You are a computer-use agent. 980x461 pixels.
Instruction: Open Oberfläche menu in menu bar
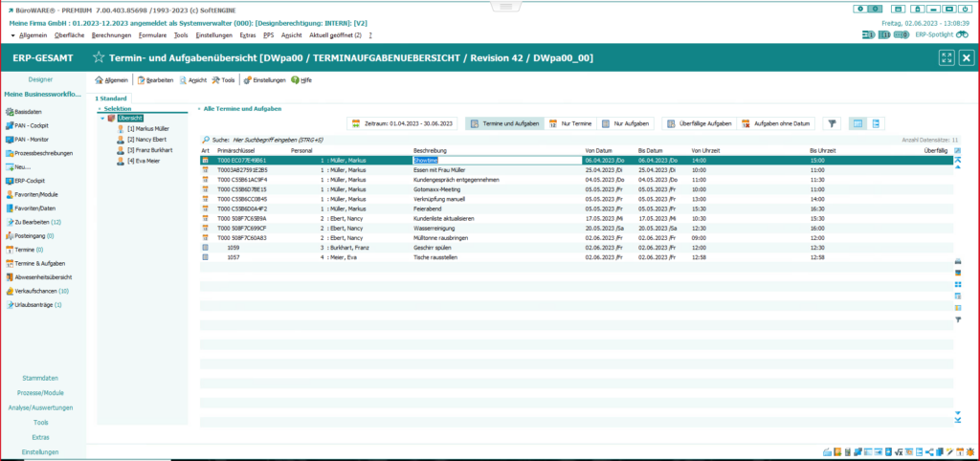click(x=69, y=35)
